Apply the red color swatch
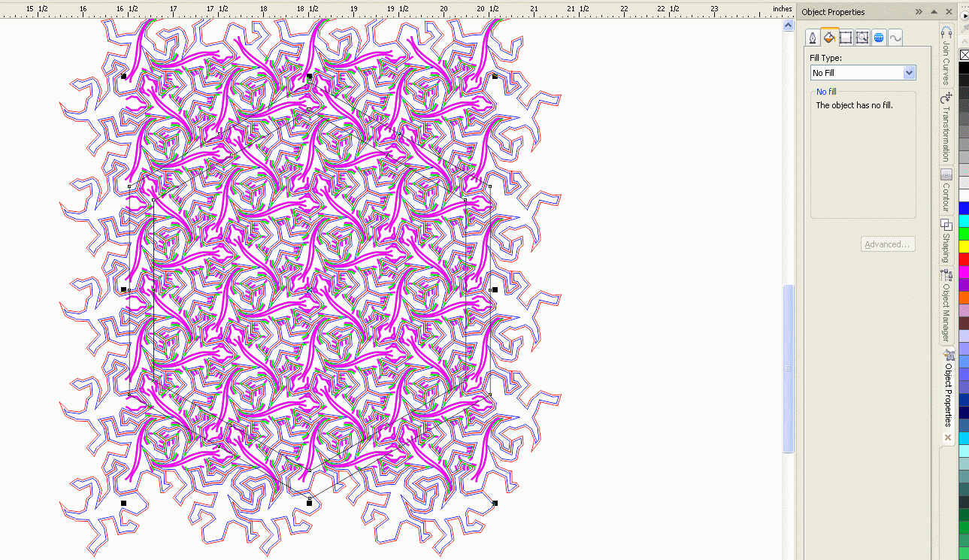This screenshot has width=969, height=560. point(964,259)
